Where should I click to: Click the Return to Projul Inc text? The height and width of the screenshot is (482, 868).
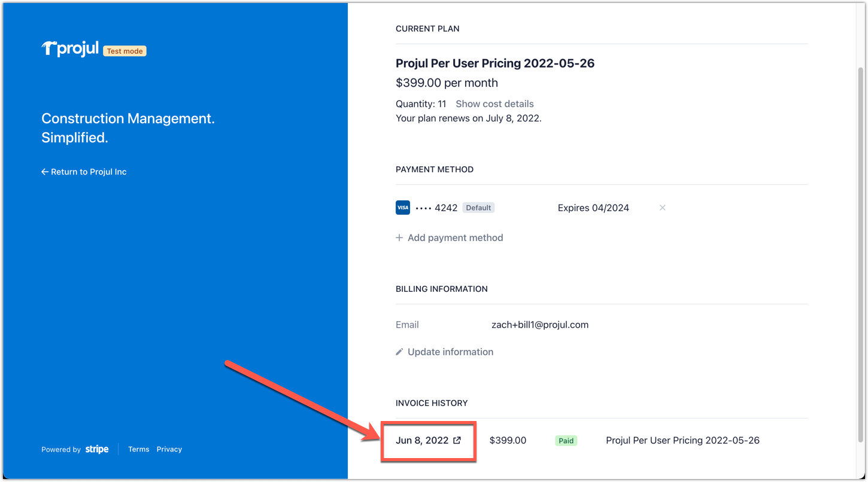pos(89,172)
